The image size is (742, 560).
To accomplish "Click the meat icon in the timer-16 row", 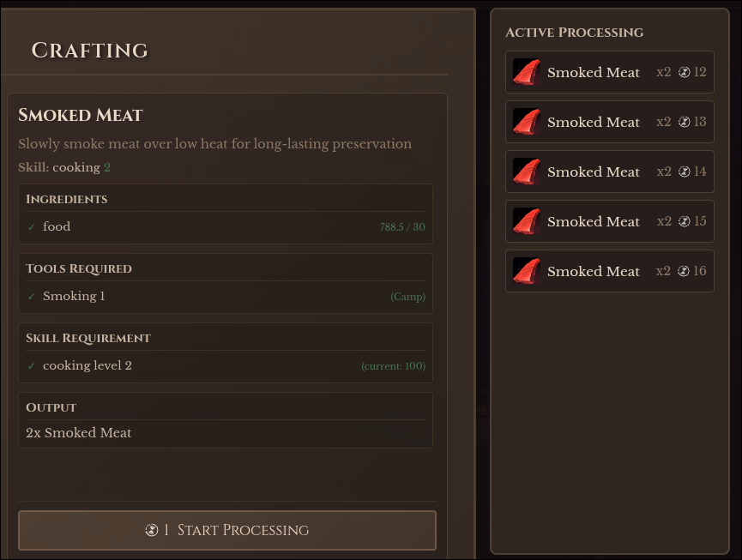I will [526, 271].
